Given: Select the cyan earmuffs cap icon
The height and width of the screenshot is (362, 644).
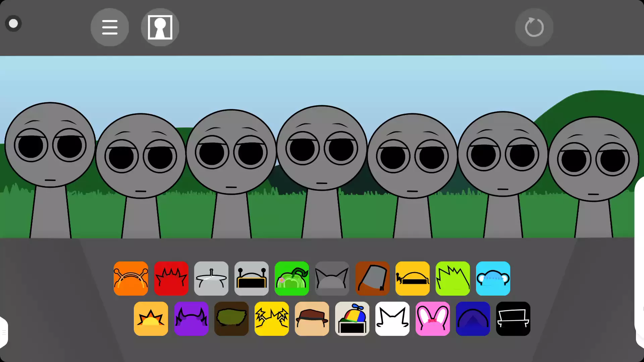Looking at the screenshot, I should 493,279.
